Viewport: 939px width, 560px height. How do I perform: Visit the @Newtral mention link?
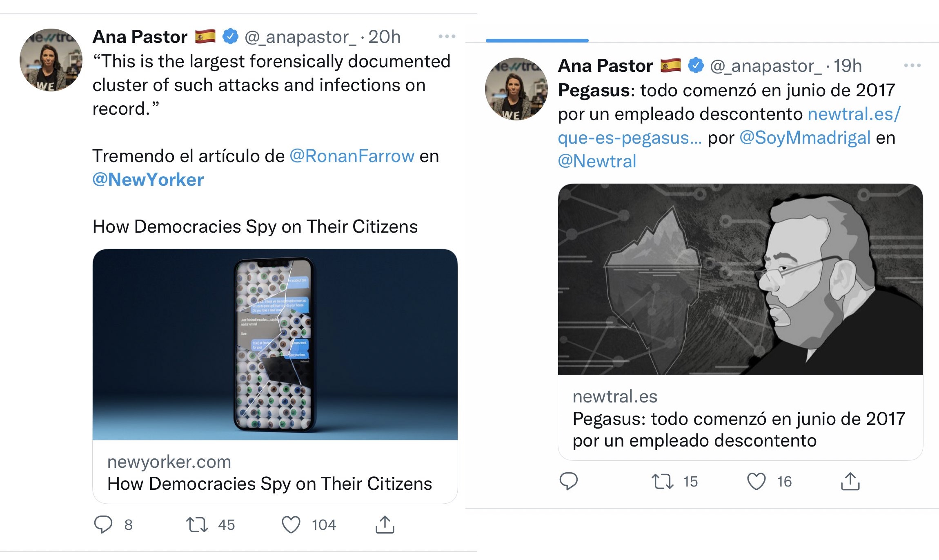[597, 161]
